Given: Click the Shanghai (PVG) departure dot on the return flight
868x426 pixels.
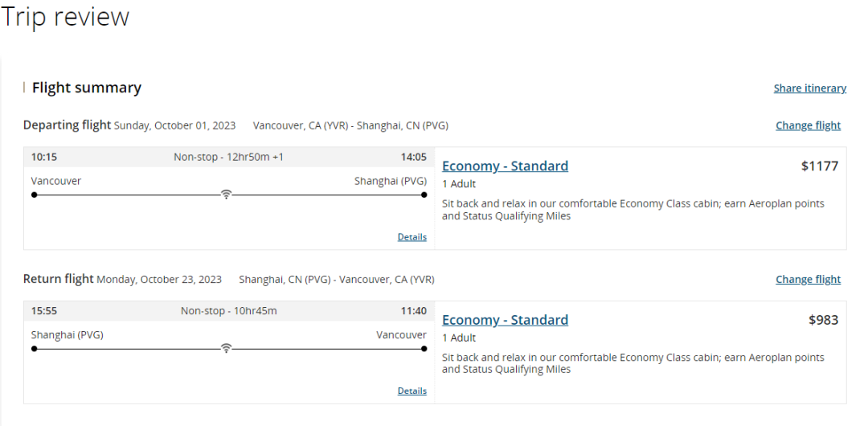Looking at the screenshot, I should click(35, 349).
